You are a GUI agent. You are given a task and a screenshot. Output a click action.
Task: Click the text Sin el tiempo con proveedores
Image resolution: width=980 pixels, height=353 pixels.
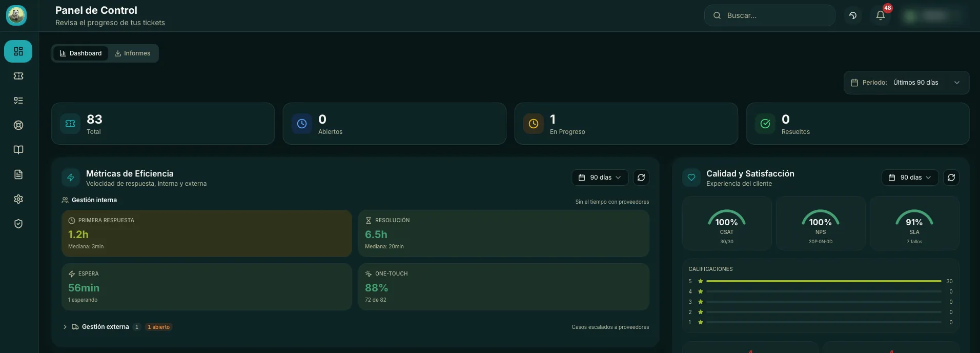tap(612, 202)
